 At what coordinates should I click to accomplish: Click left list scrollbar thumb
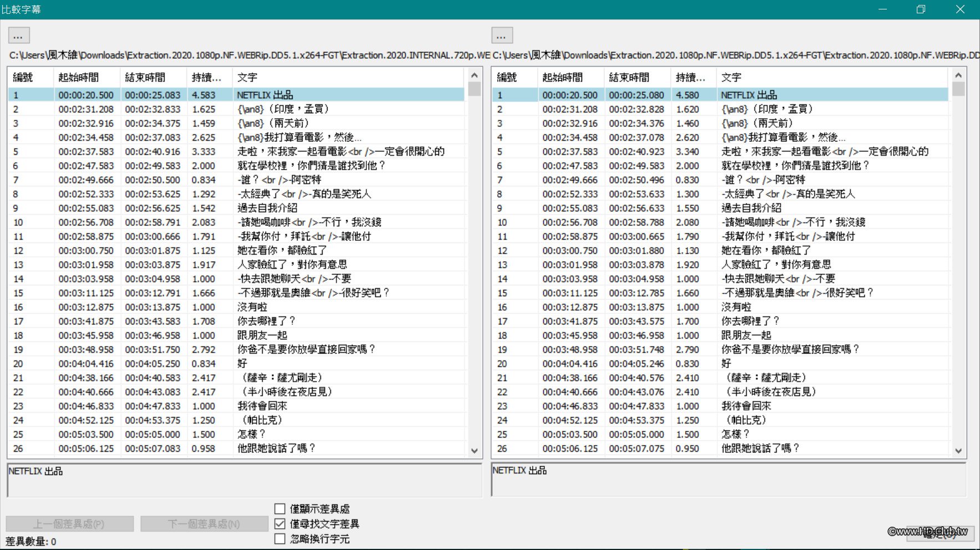[x=474, y=89]
